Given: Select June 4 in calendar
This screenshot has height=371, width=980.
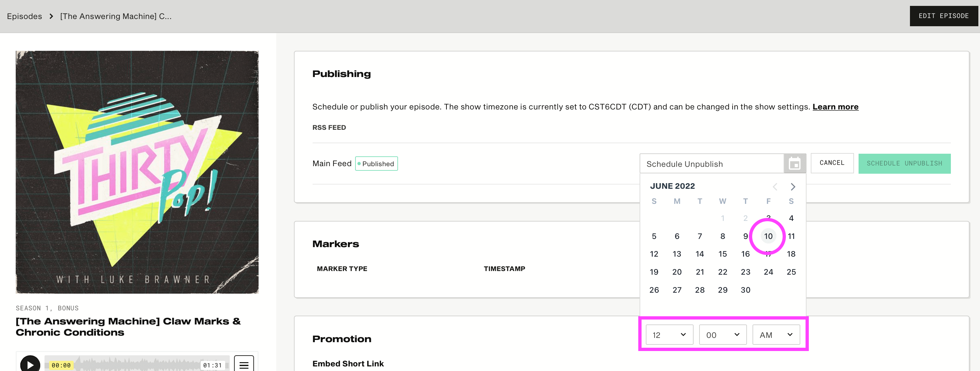Looking at the screenshot, I should tap(791, 218).
